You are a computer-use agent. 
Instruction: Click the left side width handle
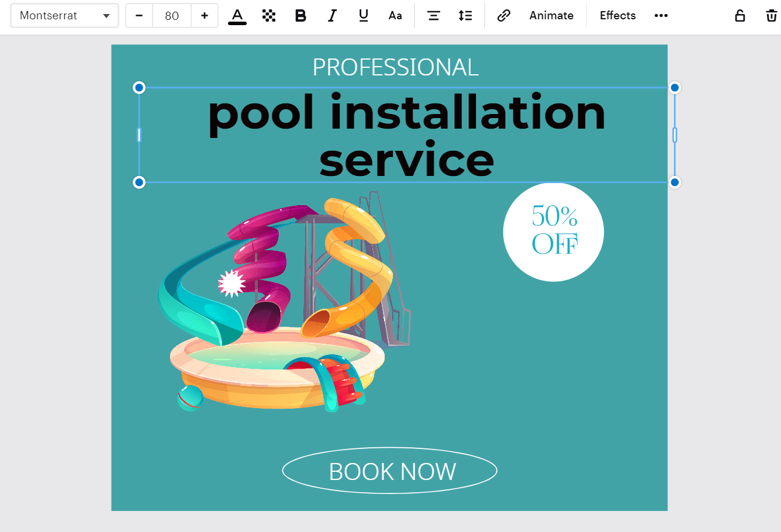point(139,135)
